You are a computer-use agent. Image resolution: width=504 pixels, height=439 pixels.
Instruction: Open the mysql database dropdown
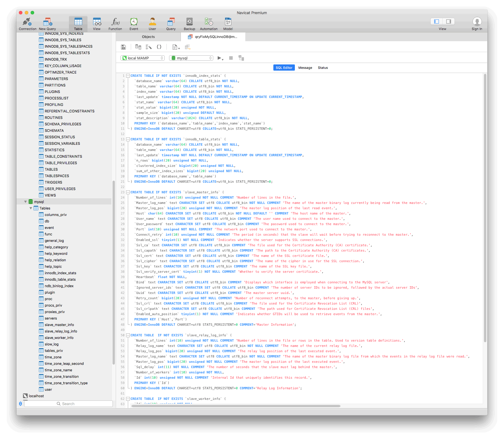click(x=191, y=58)
